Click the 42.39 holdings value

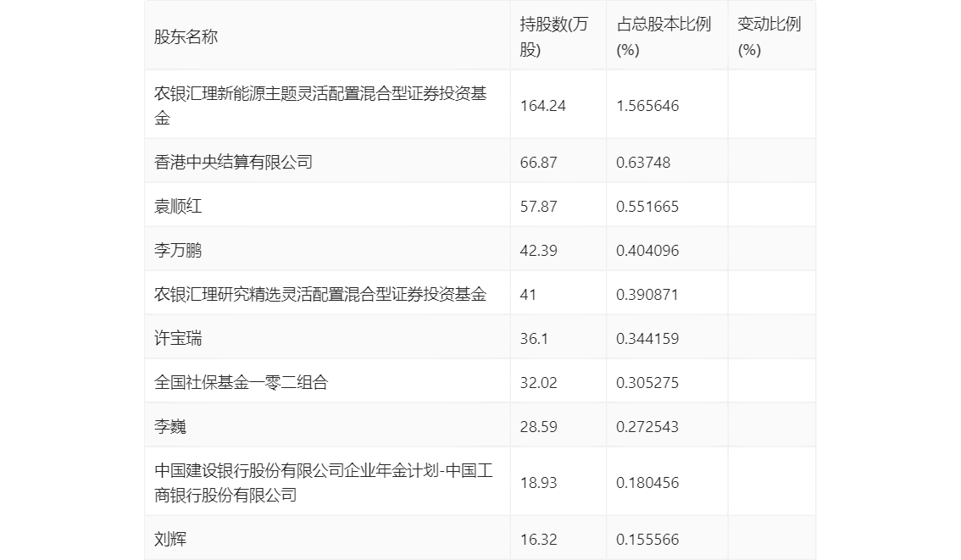coord(539,251)
